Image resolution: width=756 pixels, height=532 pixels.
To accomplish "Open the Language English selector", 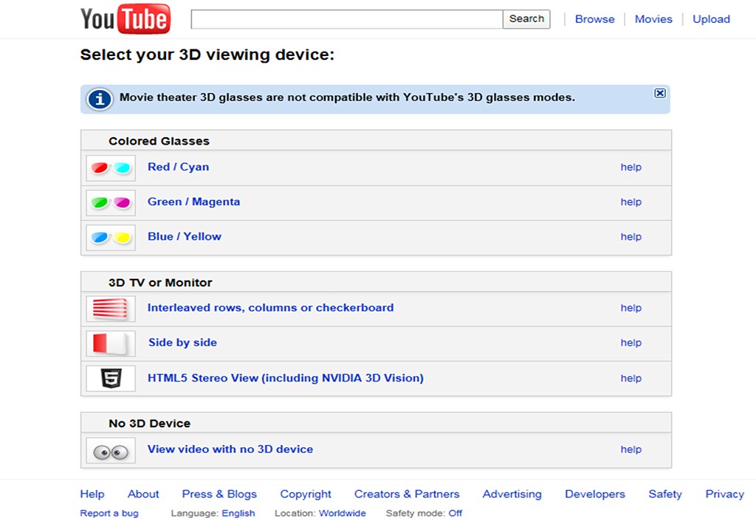I will point(238,514).
